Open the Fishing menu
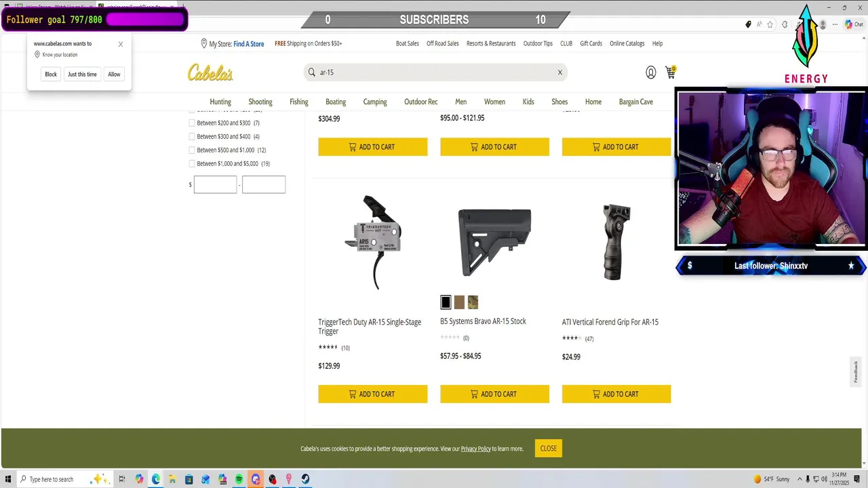This screenshot has width=868, height=488. click(299, 102)
